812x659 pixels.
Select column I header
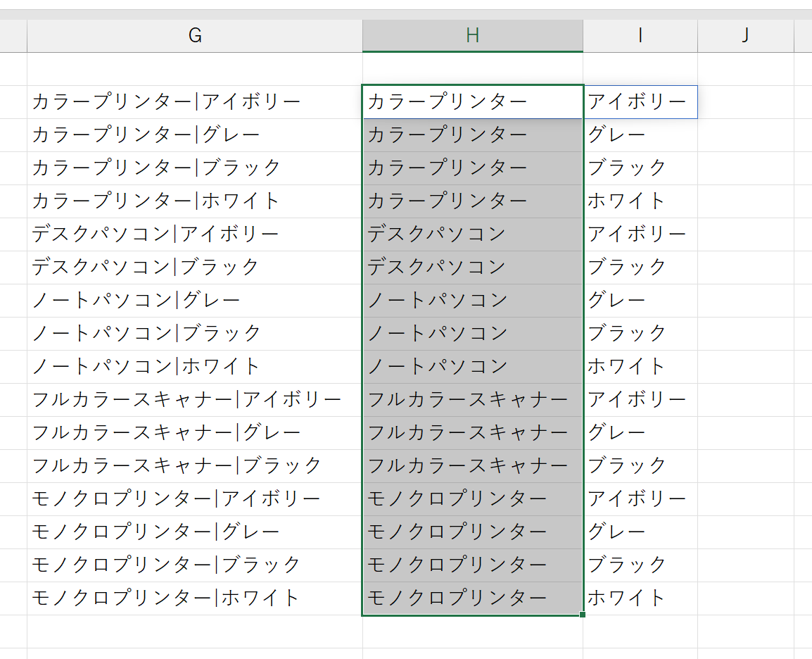pyautogui.click(x=640, y=36)
